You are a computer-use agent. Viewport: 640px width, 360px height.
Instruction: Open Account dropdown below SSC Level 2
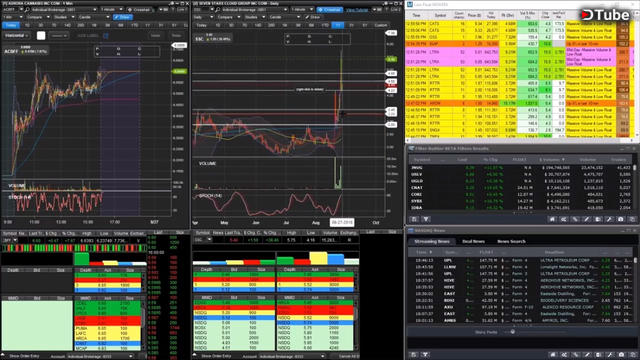pos(292,356)
